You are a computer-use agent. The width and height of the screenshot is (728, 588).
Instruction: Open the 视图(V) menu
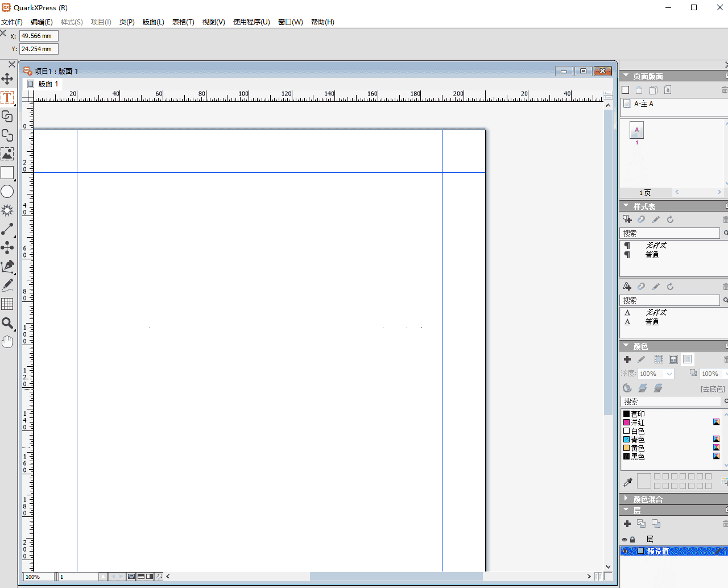213,22
